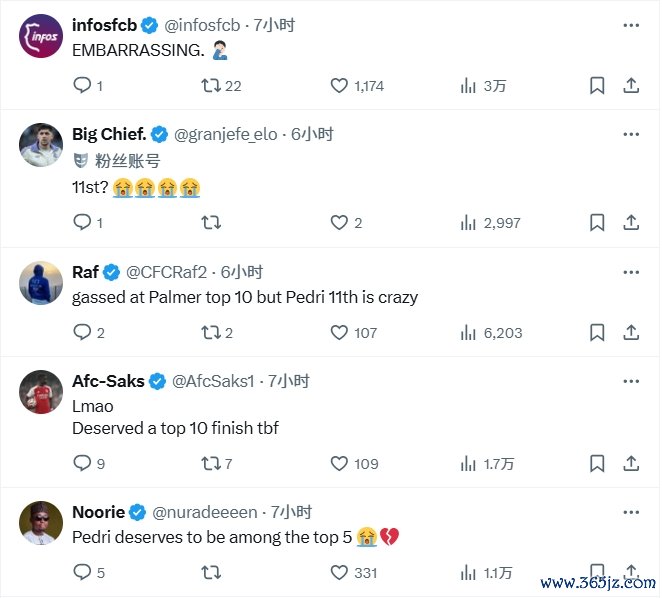Bookmark Noorie's tweet about Pedri
The height and width of the screenshot is (598, 663).
click(597, 572)
